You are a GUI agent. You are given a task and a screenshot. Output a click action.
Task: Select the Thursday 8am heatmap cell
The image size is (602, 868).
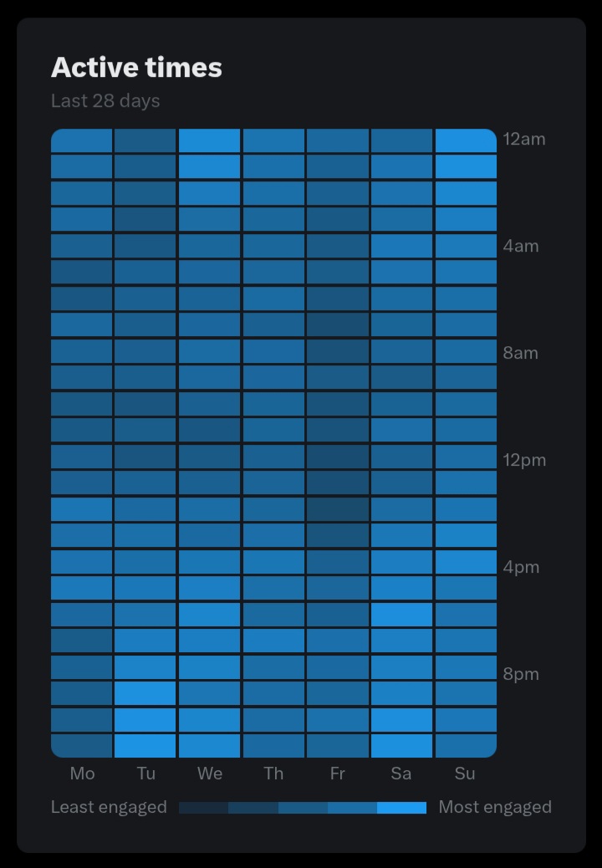273,351
